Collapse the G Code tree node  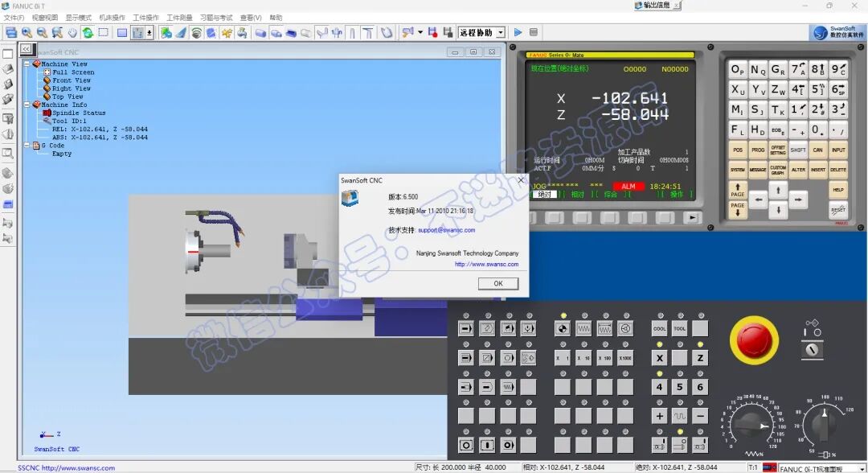[x=27, y=145]
